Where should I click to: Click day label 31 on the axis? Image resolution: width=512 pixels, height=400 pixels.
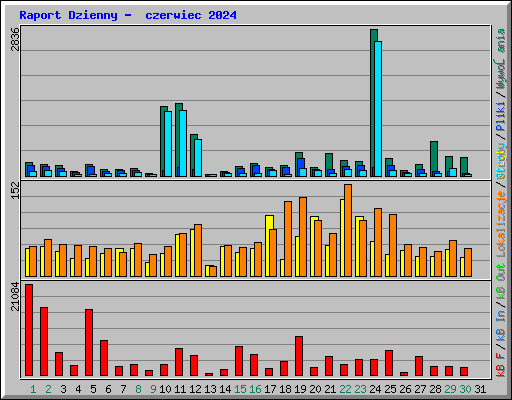click(480, 389)
